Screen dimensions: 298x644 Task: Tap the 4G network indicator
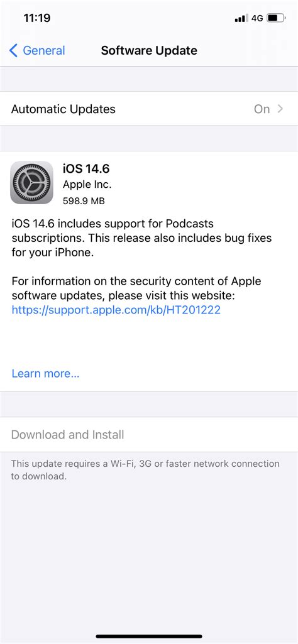(257, 18)
